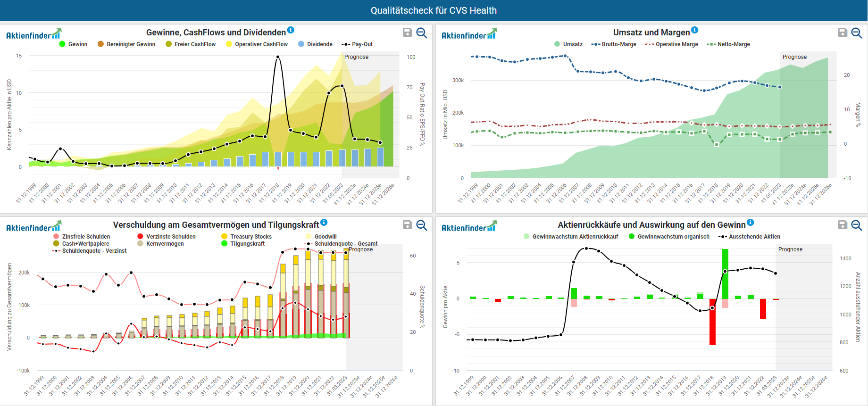Open magnifier for Umsatz und Margen chart

pyautogui.click(x=857, y=33)
